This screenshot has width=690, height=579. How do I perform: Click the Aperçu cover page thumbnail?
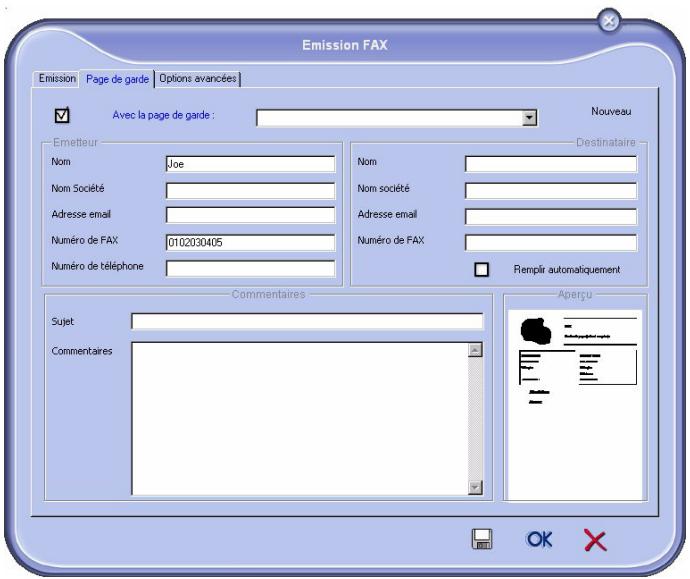coord(575,405)
